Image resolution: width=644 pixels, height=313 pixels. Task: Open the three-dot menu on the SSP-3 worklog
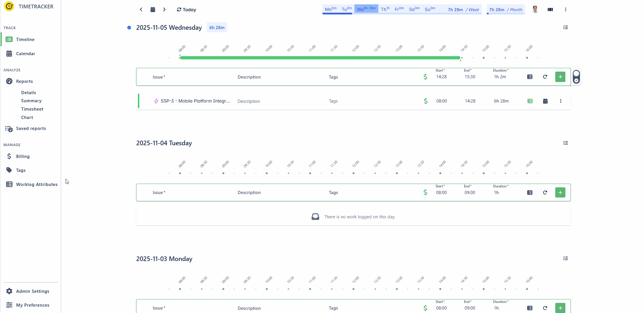(x=561, y=101)
